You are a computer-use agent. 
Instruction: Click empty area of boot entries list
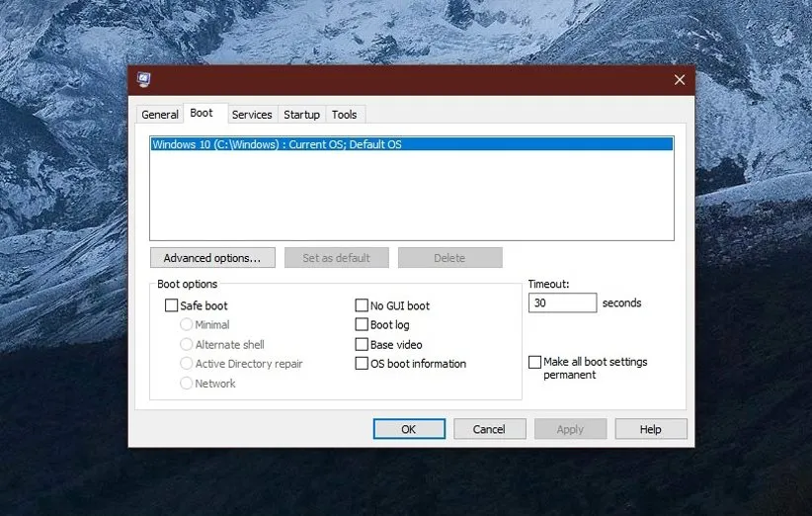pos(411,198)
